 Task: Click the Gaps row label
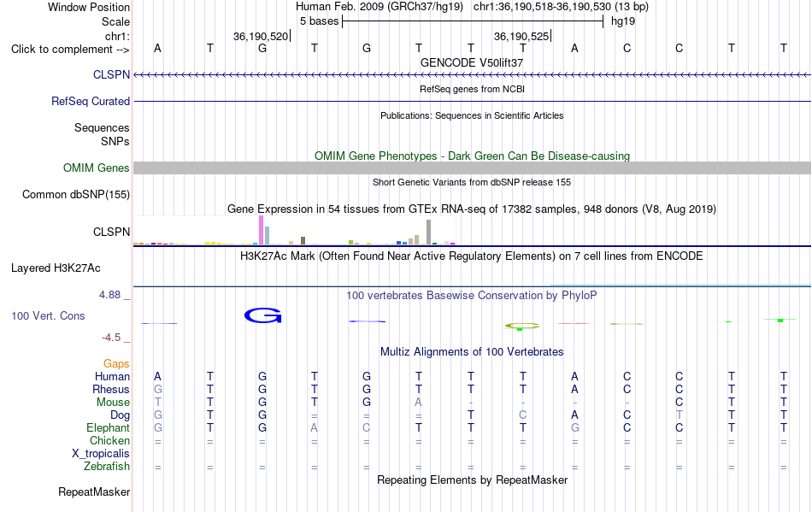pyautogui.click(x=116, y=364)
